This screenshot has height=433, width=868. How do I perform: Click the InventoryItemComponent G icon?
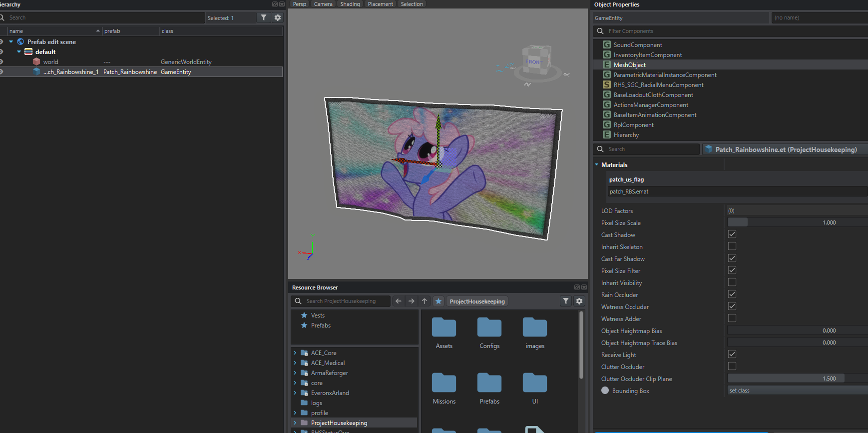click(607, 54)
